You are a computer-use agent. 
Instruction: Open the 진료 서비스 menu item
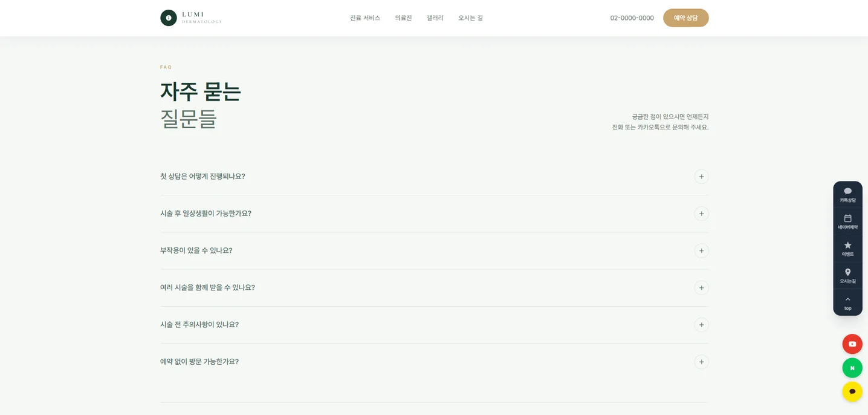(x=365, y=18)
